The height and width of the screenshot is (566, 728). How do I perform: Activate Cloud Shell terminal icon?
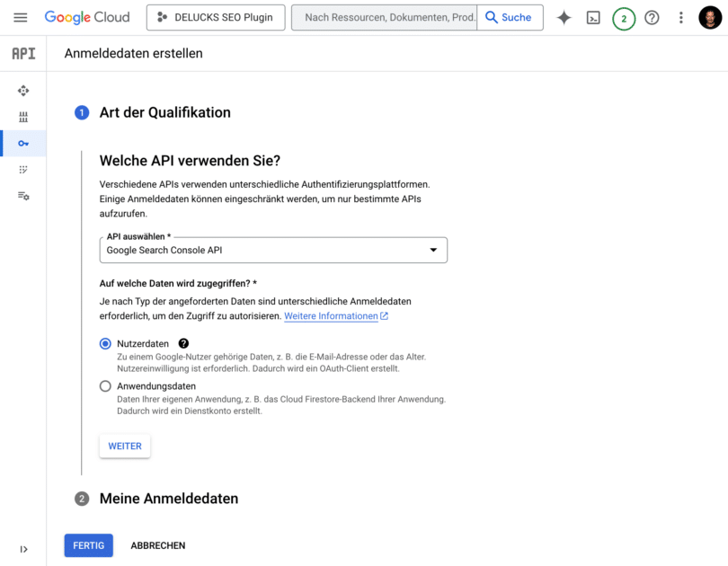tap(593, 18)
